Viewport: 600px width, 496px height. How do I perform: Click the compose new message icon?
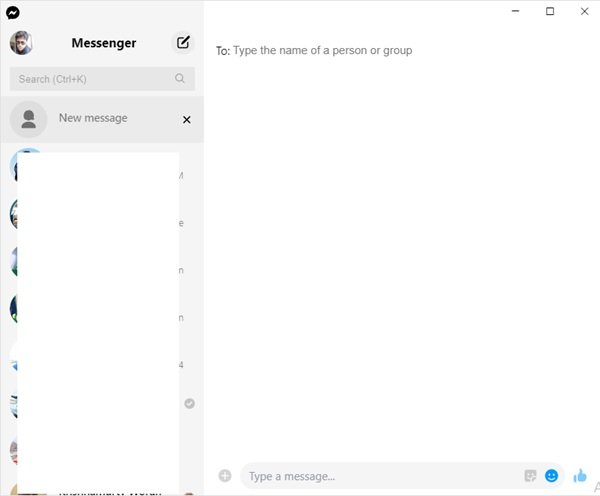(x=183, y=42)
